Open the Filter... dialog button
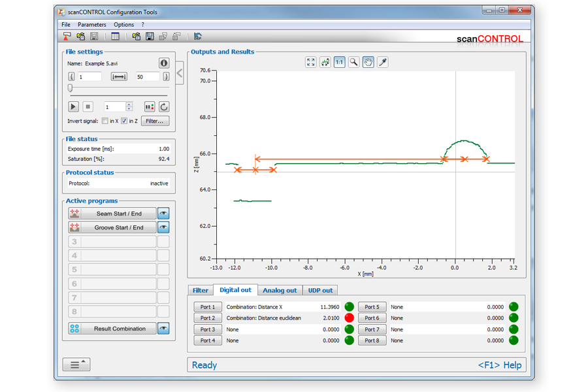The image size is (588, 392). pyautogui.click(x=155, y=121)
